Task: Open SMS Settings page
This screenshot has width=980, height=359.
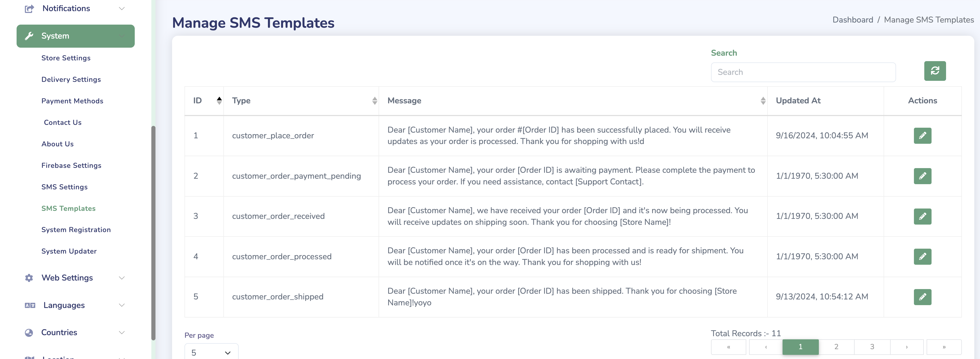Action: [64, 187]
